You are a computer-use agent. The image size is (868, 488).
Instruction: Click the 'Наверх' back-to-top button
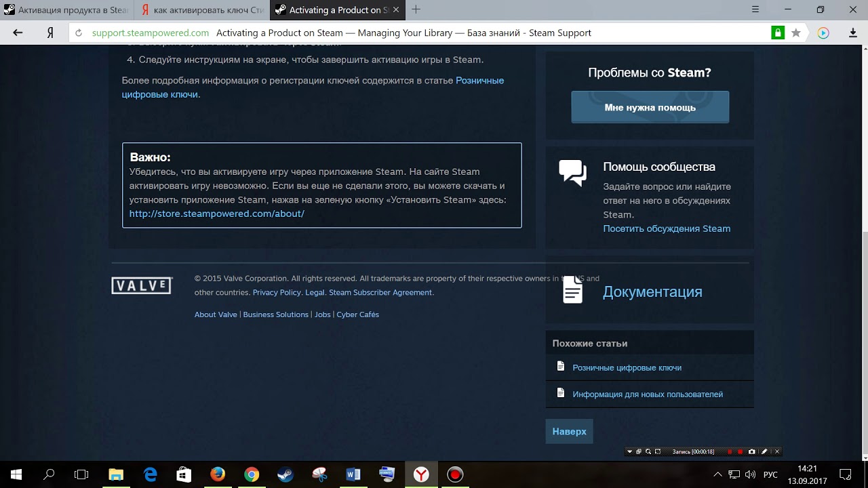tap(569, 431)
